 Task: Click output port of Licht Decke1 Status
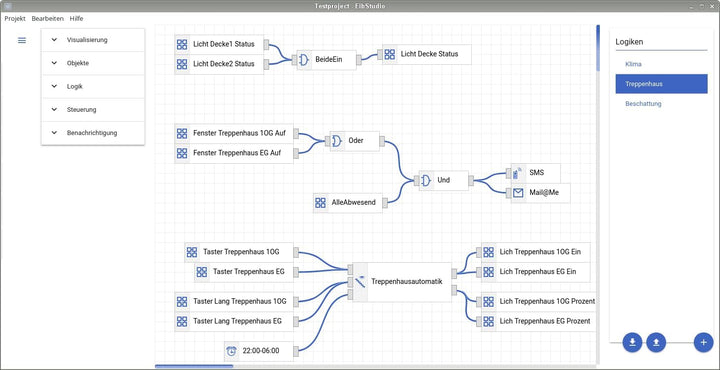click(266, 45)
